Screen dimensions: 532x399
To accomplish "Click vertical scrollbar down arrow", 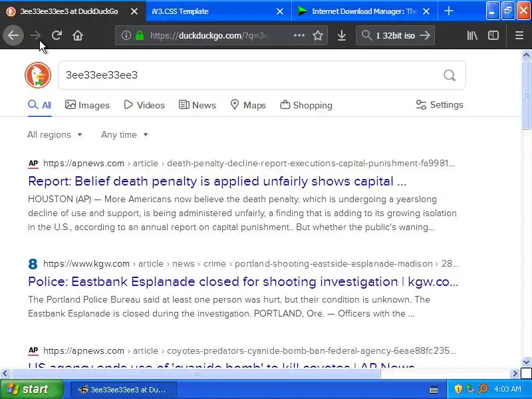I will (526, 362).
